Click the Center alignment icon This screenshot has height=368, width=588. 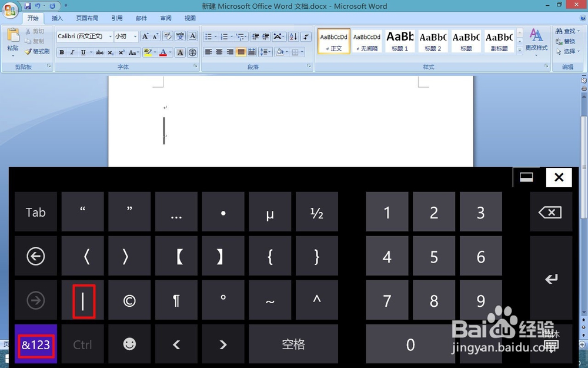[x=219, y=52]
